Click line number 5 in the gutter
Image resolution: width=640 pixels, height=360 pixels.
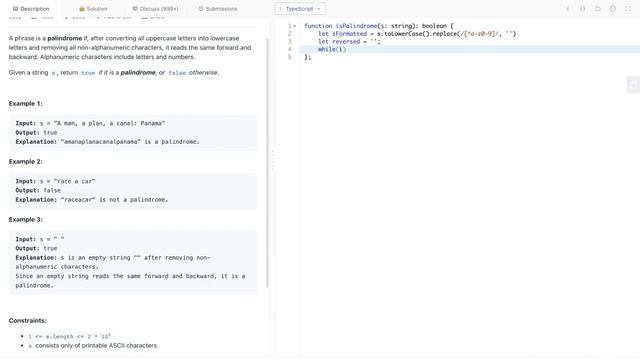click(x=290, y=57)
